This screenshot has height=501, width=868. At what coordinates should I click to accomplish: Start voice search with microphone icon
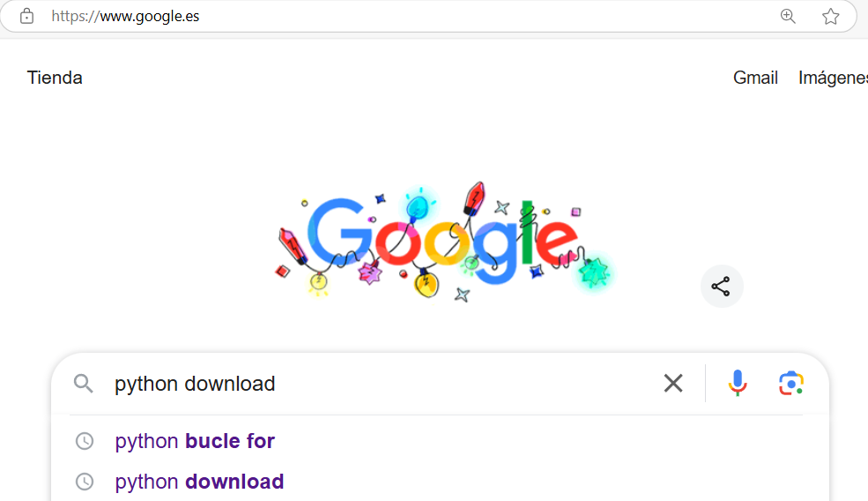click(x=738, y=383)
